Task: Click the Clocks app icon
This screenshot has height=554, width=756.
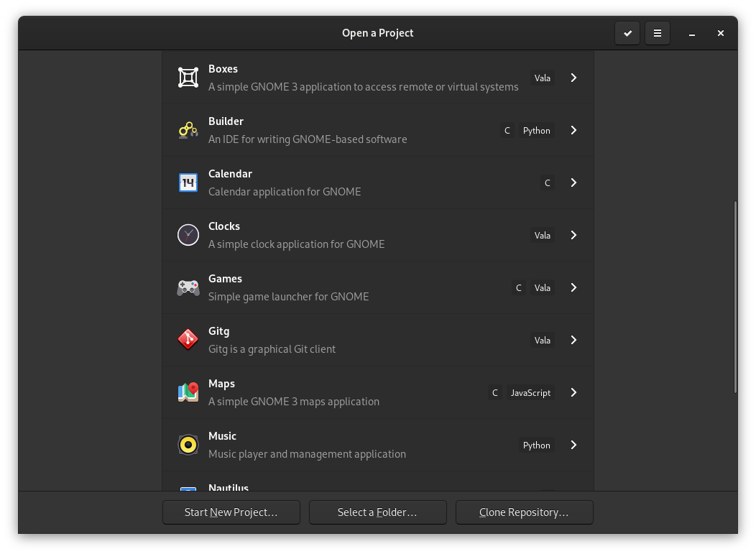Action: click(188, 235)
